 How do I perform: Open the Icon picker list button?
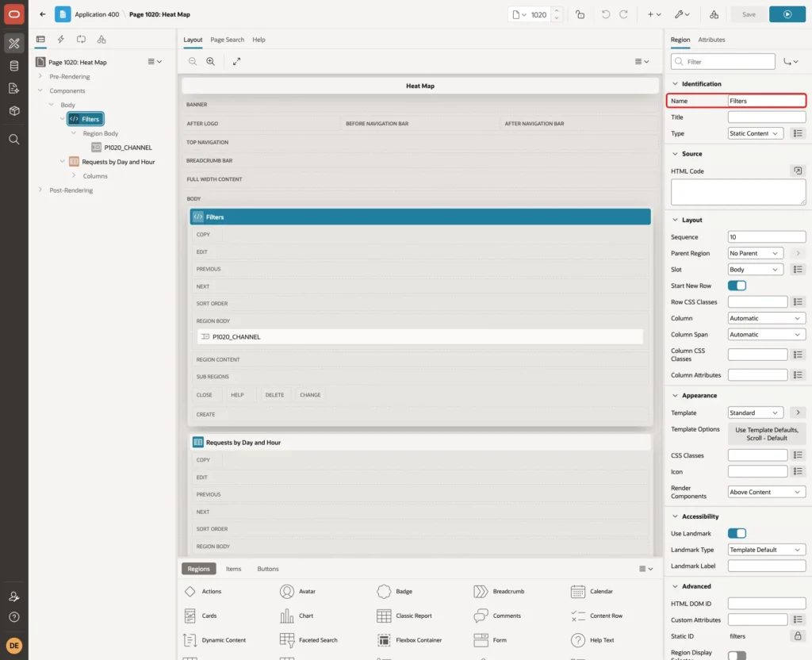point(798,471)
